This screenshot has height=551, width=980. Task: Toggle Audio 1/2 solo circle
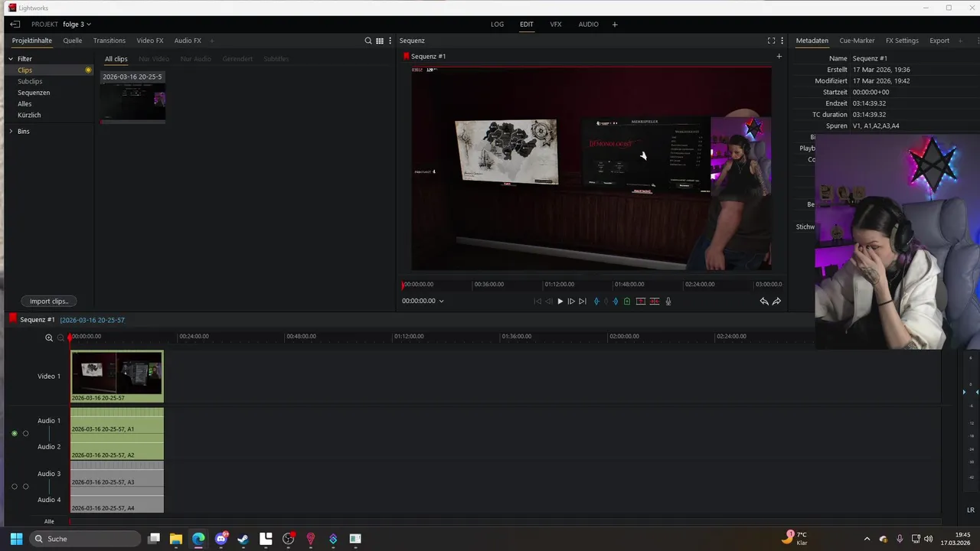point(26,434)
